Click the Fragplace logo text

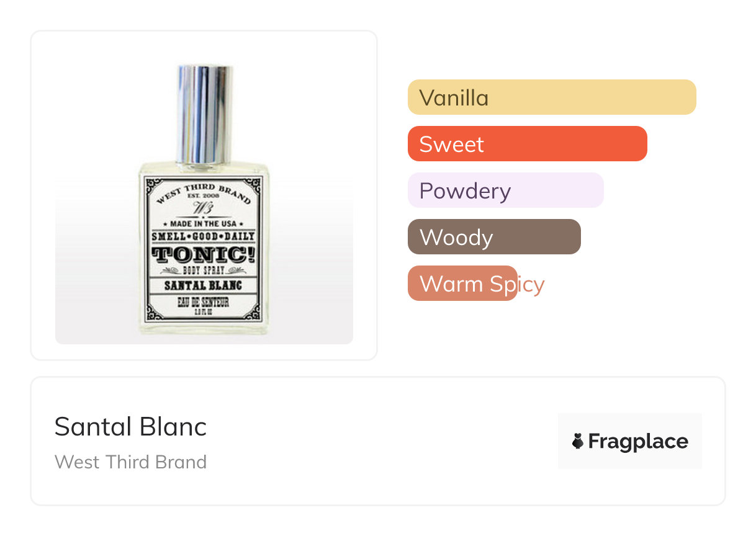pos(637,441)
